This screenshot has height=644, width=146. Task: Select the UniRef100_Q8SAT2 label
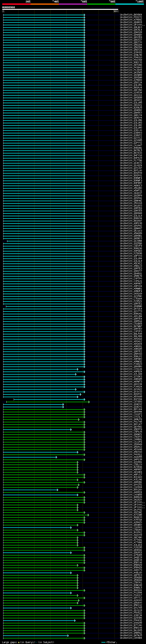click(x=131, y=100)
